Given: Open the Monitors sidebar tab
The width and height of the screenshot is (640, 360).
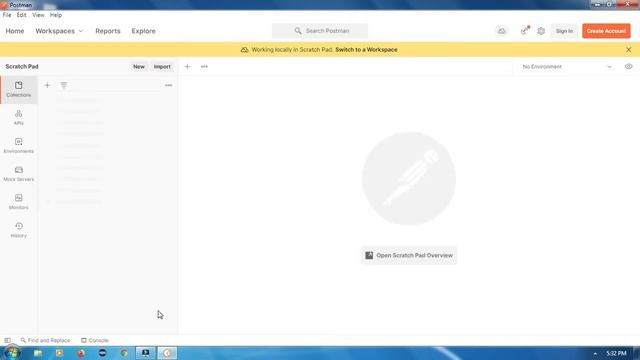Looking at the screenshot, I should pyautogui.click(x=18, y=202).
